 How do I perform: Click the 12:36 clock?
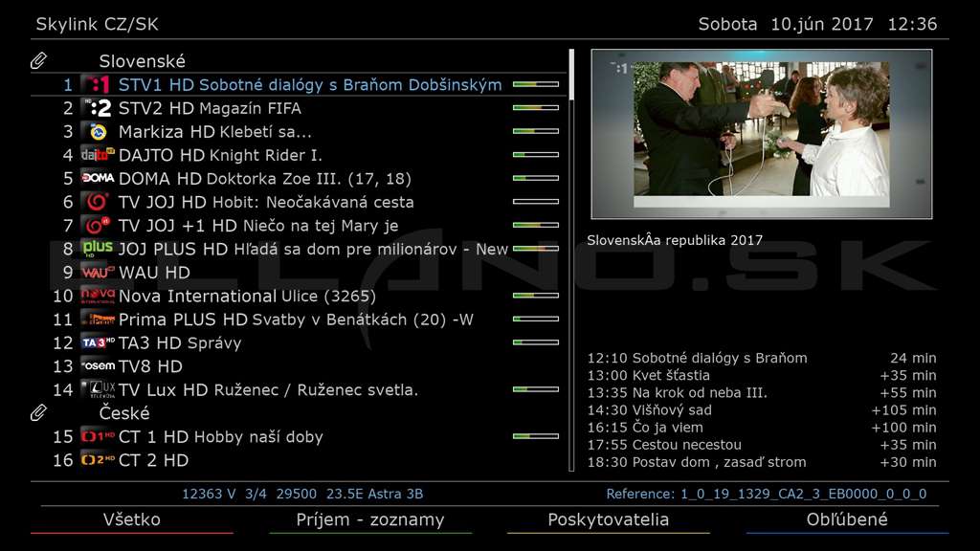pyautogui.click(x=912, y=24)
